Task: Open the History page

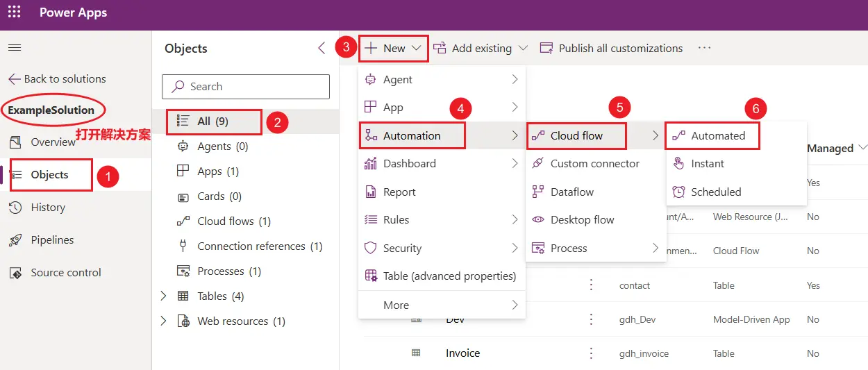Action: [48, 207]
